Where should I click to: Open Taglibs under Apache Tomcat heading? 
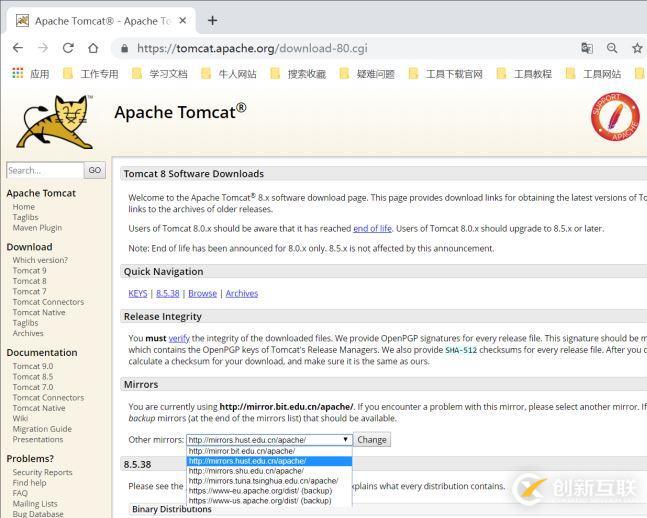click(25, 217)
